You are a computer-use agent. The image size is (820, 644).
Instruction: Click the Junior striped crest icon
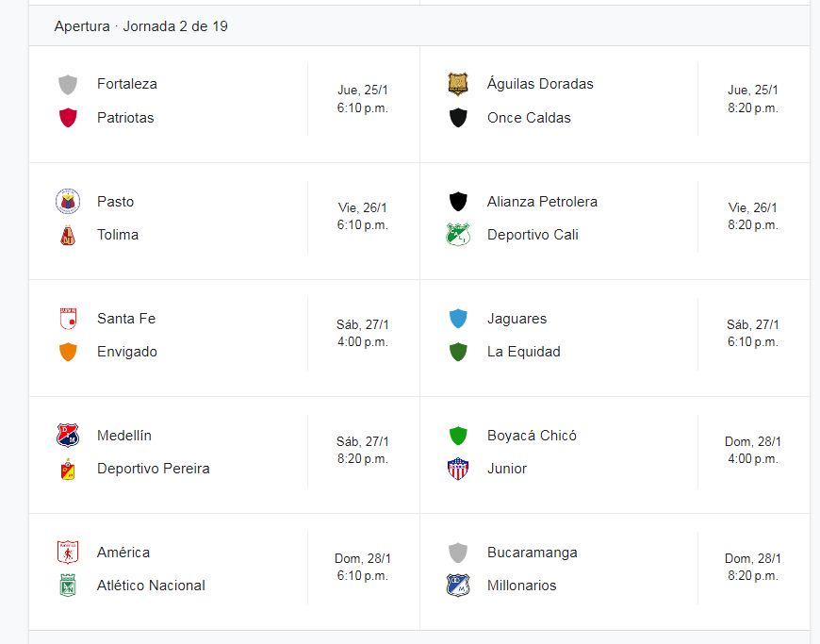pos(458,469)
